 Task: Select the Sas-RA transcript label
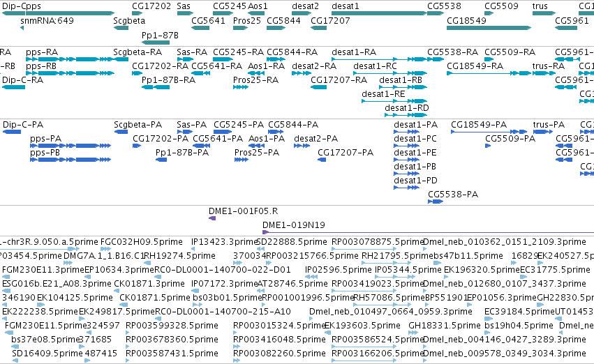(x=192, y=52)
